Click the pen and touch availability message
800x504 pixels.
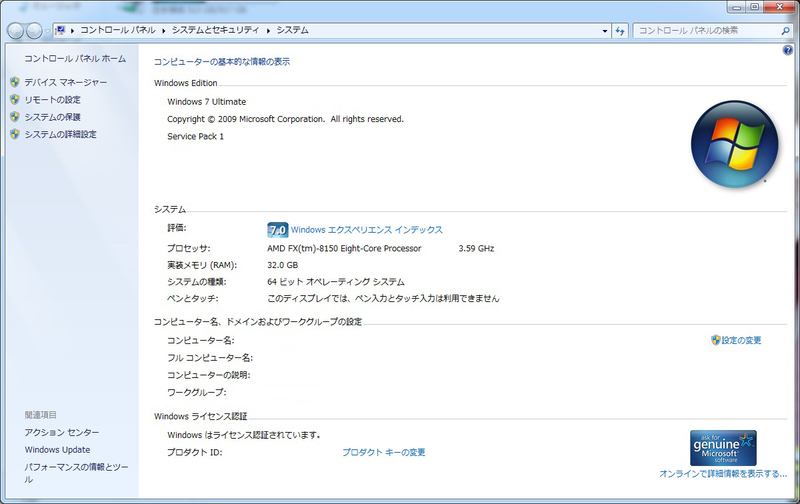(383, 298)
